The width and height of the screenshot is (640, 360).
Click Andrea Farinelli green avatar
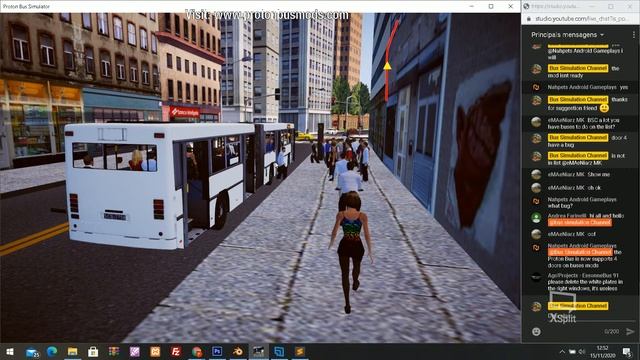click(536, 218)
